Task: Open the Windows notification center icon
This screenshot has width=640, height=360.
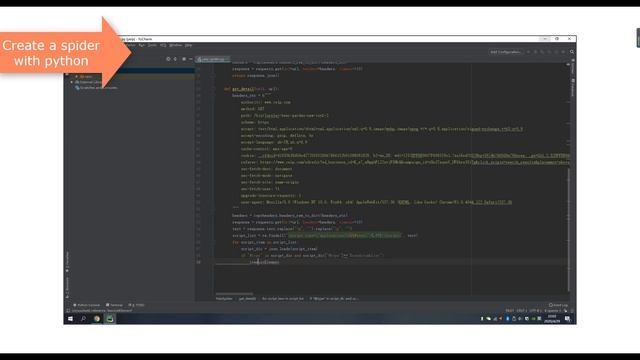Action: (567, 319)
